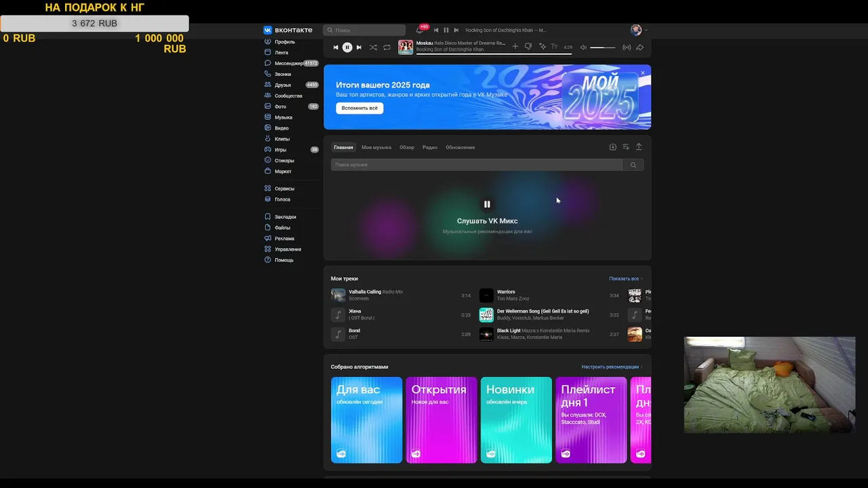
Task: Open Управление in the sidebar
Action: [x=288, y=249]
